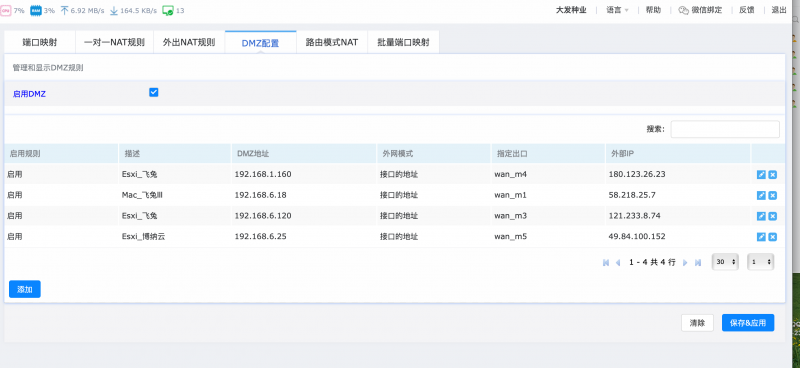Screen dimensions: 800x368
Task: Switch to 路由模式NAT tab
Action: 332,42
